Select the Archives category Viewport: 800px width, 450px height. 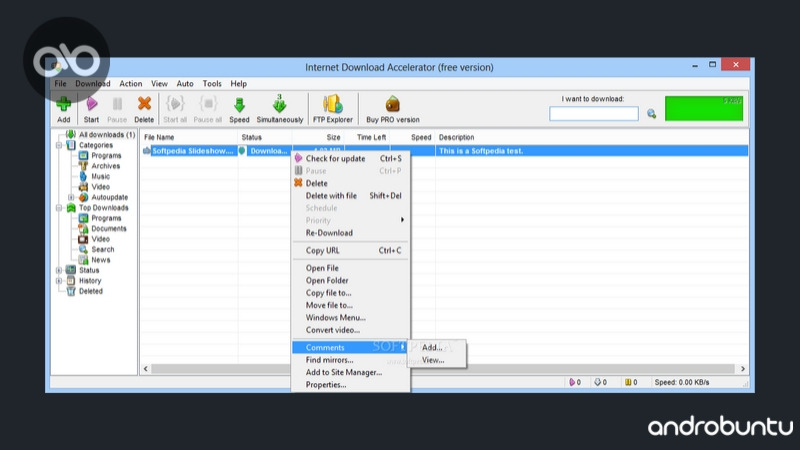click(106, 166)
